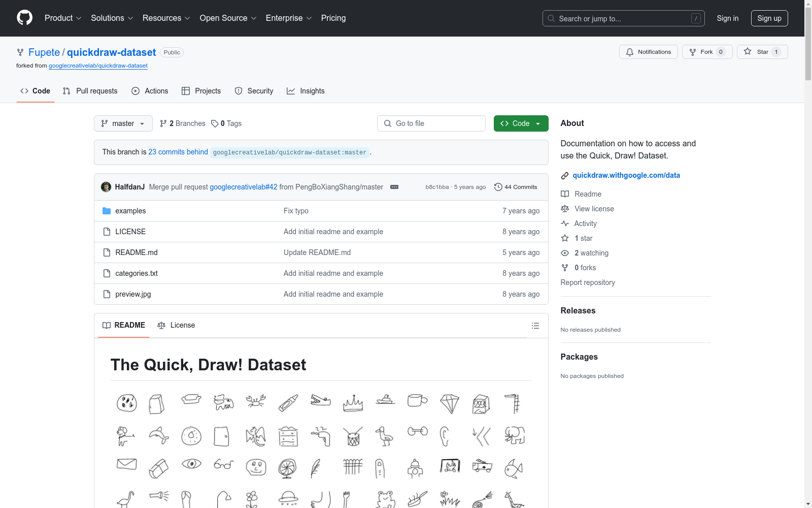
Task: Click the commit history clock icon
Action: point(498,187)
